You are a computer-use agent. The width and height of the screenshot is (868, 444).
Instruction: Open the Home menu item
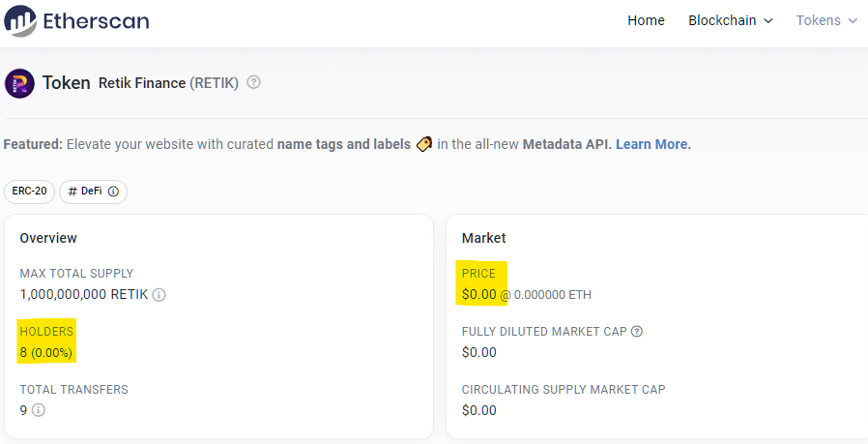[646, 20]
